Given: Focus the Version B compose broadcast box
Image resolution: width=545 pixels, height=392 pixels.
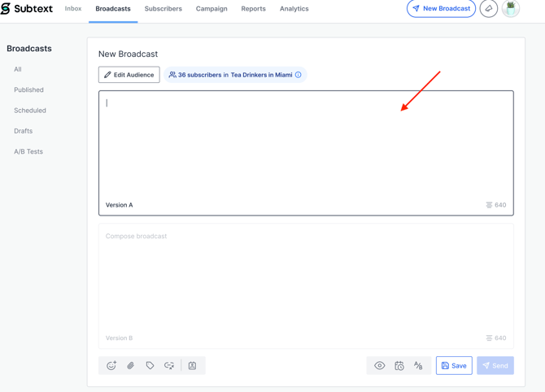Looking at the screenshot, I should click(x=306, y=286).
